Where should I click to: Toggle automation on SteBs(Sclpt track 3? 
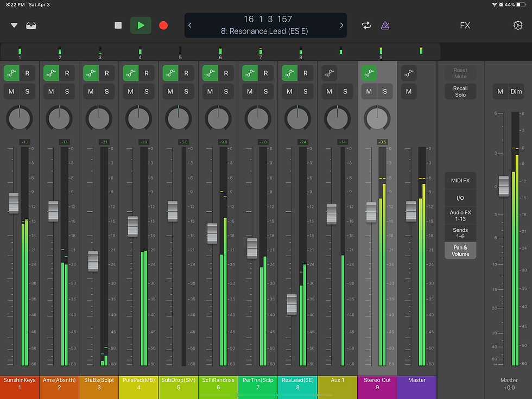pos(91,73)
